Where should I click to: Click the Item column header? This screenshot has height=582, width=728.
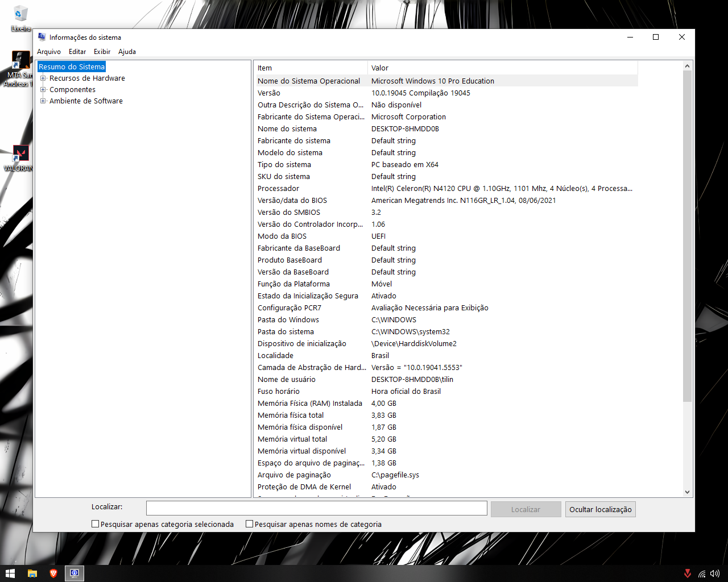tap(311, 68)
